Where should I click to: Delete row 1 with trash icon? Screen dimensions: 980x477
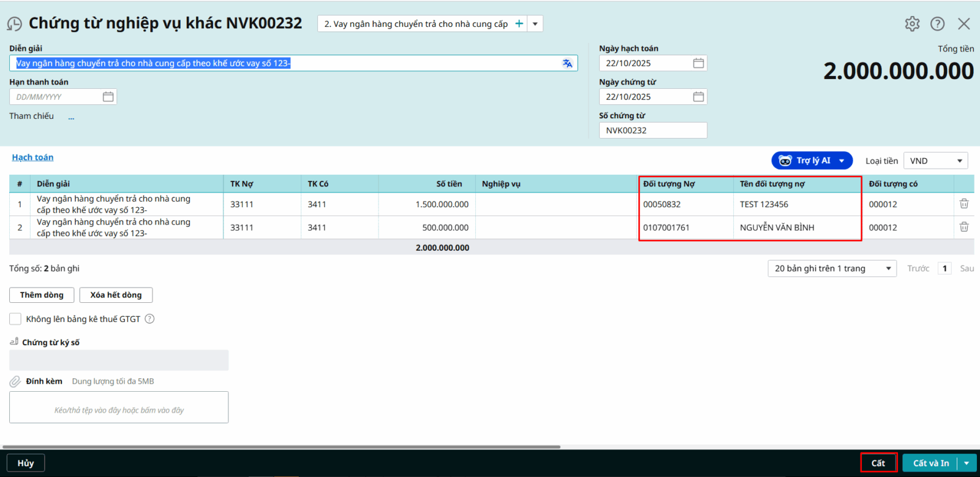coord(963,204)
